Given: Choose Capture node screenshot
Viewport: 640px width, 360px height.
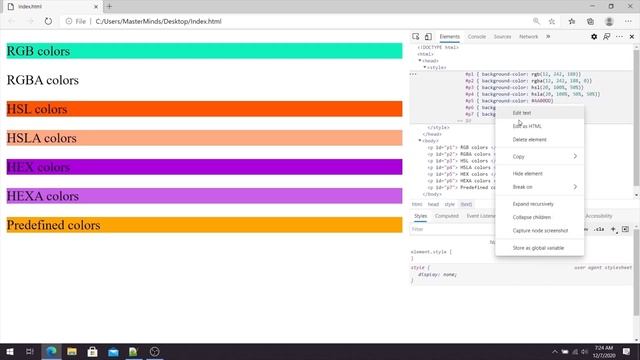Looking at the screenshot, I should (540, 231).
